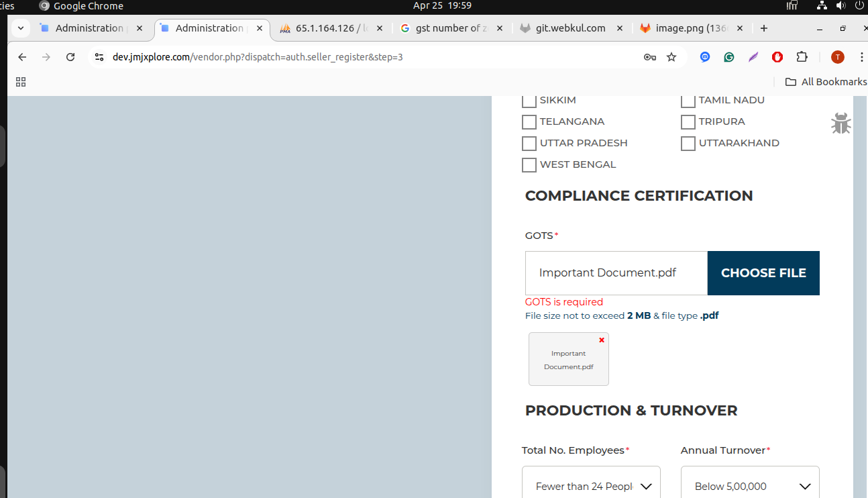Switch to the git.webkul.com tab
The width and height of the screenshot is (868, 498).
(x=570, y=28)
